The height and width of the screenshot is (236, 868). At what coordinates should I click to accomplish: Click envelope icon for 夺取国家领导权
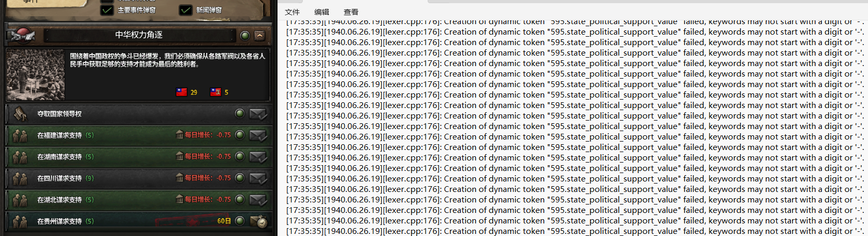point(258,114)
